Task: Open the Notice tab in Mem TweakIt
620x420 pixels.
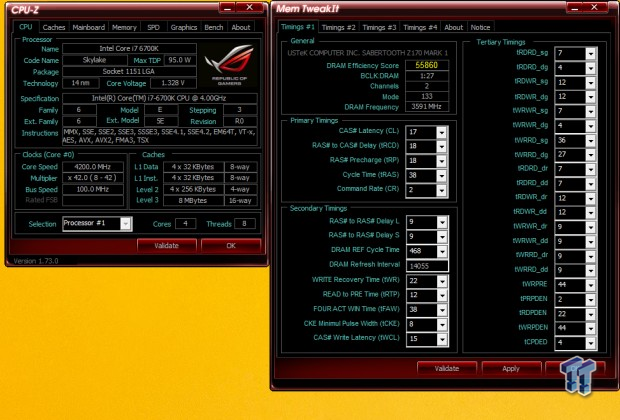Action: click(x=480, y=27)
